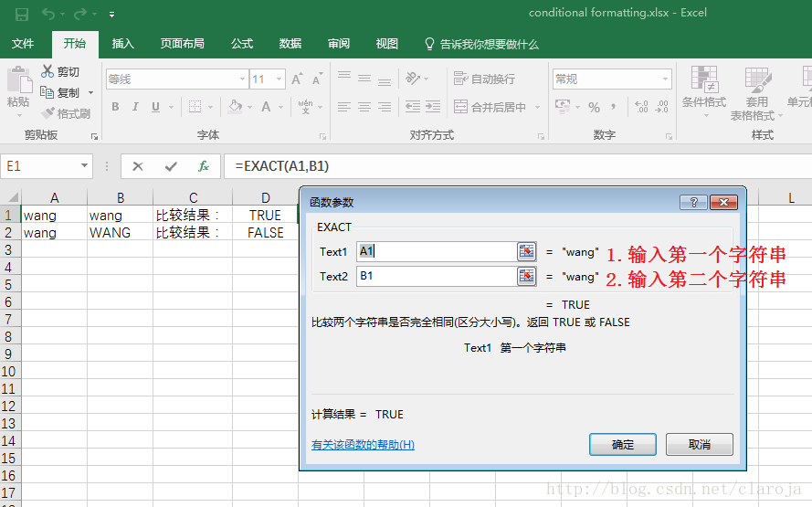This screenshot has width=812, height=507.
Task: Toggle align text left
Action: [344, 107]
